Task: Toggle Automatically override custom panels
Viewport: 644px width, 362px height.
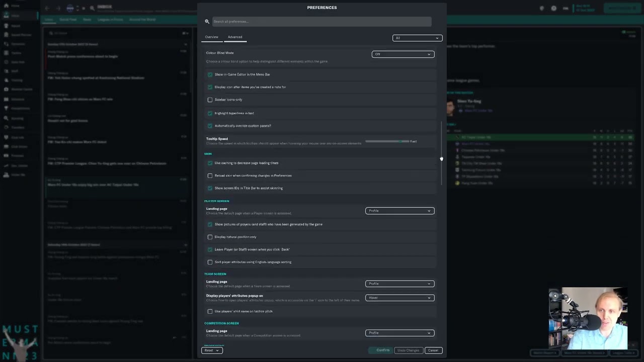Action: tap(210, 126)
